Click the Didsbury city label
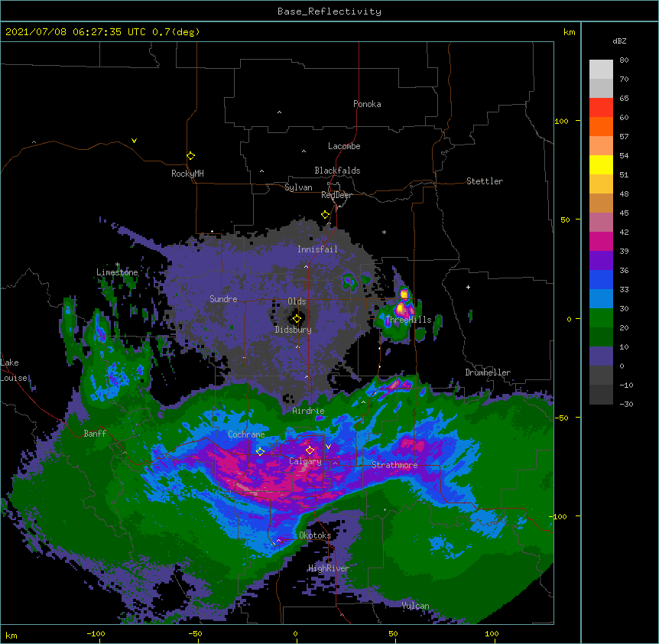Image resolution: width=659 pixels, height=644 pixels. (x=293, y=330)
